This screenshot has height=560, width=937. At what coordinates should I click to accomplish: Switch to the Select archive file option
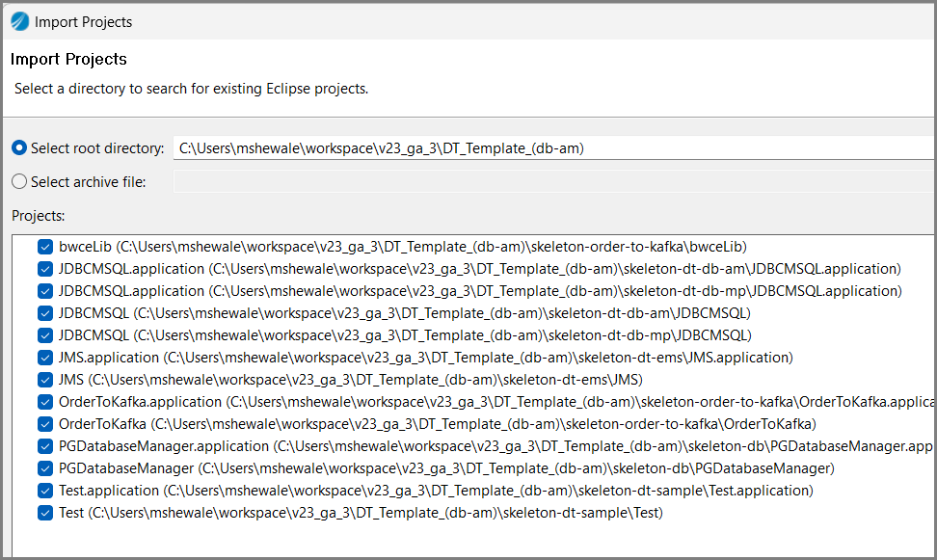19,181
